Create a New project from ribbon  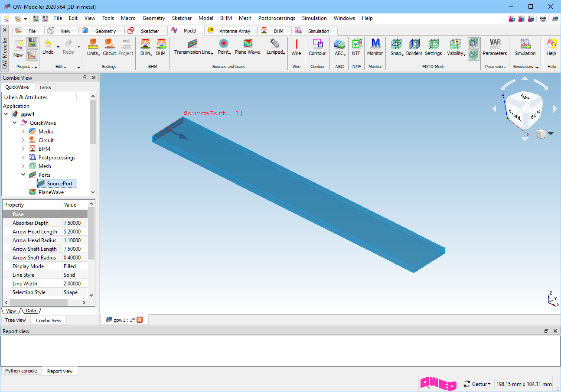(x=18, y=48)
